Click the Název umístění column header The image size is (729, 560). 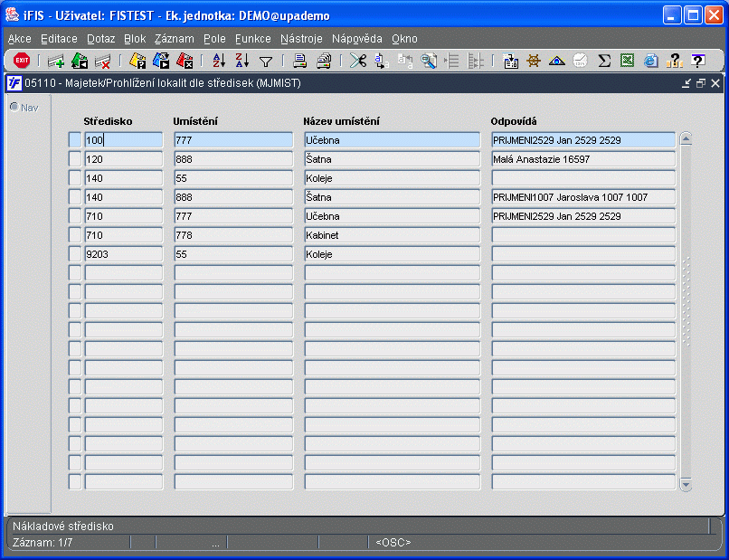tap(341, 121)
